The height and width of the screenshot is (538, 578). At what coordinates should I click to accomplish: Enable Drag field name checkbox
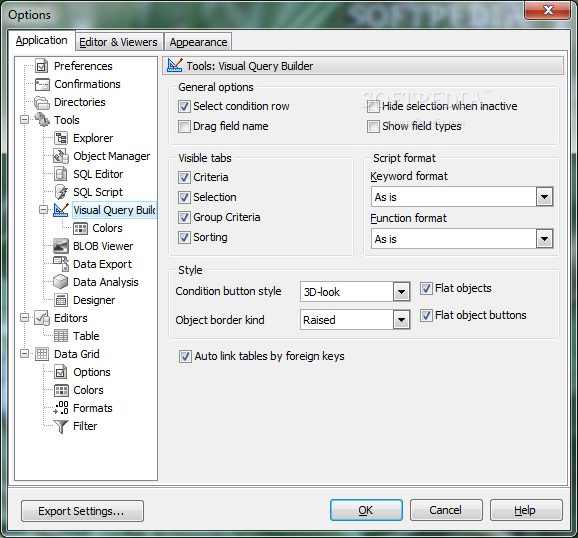[184, 126]
